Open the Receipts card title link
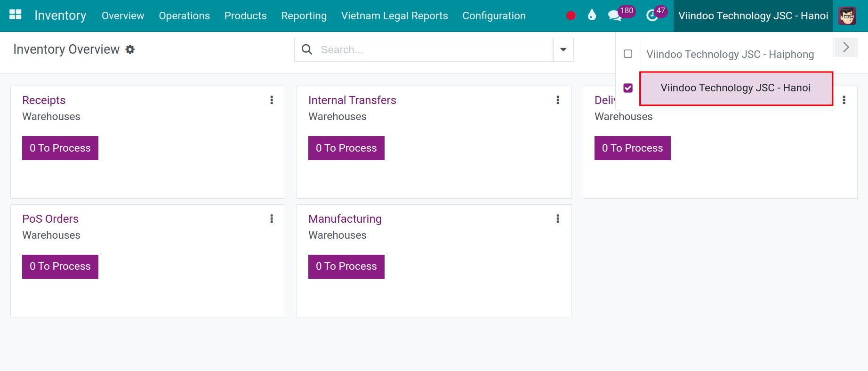The width and height of the screenshot is (868, 371). point(44,100)
